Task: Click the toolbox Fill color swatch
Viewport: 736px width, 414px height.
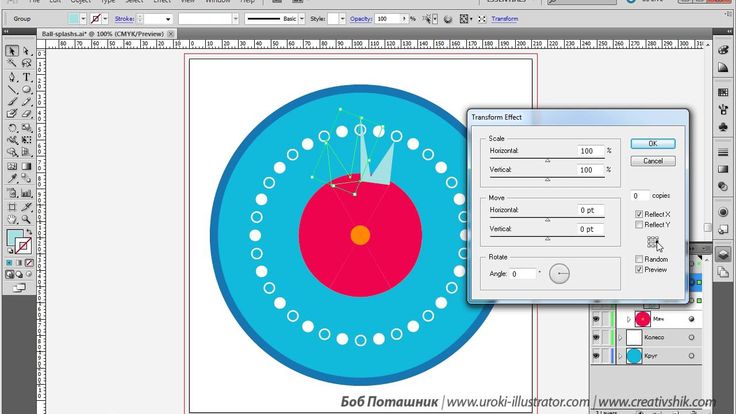Action: tap(15, 238)
